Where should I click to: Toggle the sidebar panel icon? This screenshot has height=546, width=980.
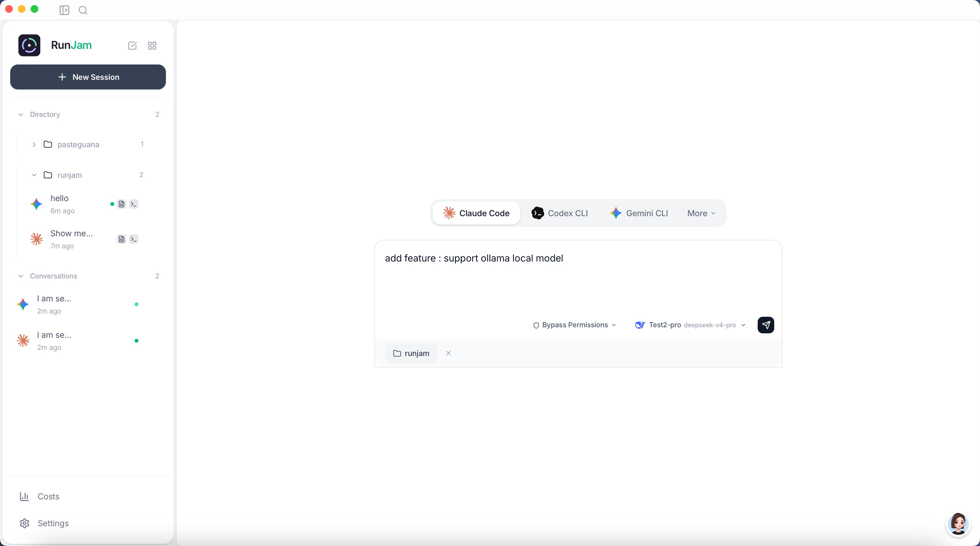pyautogui.click(x=64, y=10)
